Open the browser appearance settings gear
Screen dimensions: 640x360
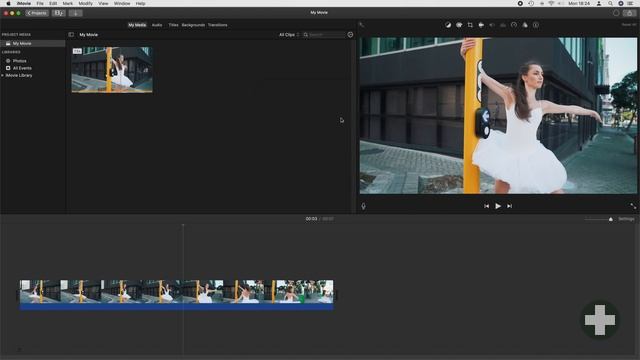tap(350, 35)
